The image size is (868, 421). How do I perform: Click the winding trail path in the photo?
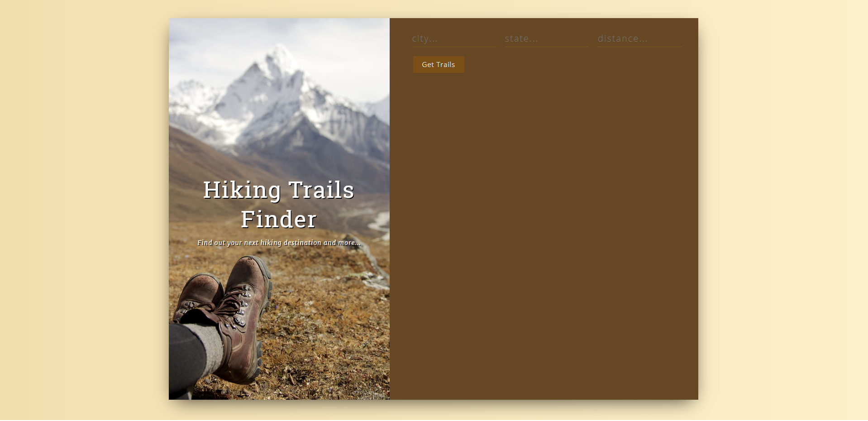point(378,222)
